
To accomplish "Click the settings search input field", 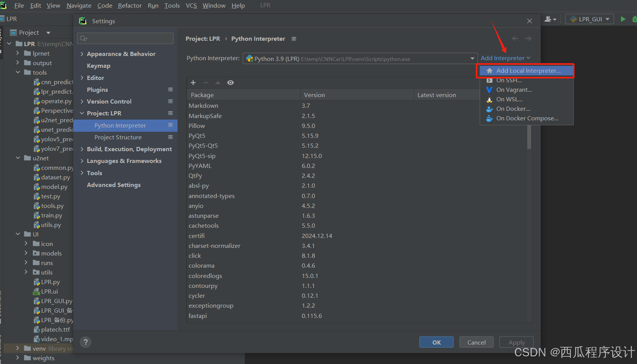I will point(125,38).
